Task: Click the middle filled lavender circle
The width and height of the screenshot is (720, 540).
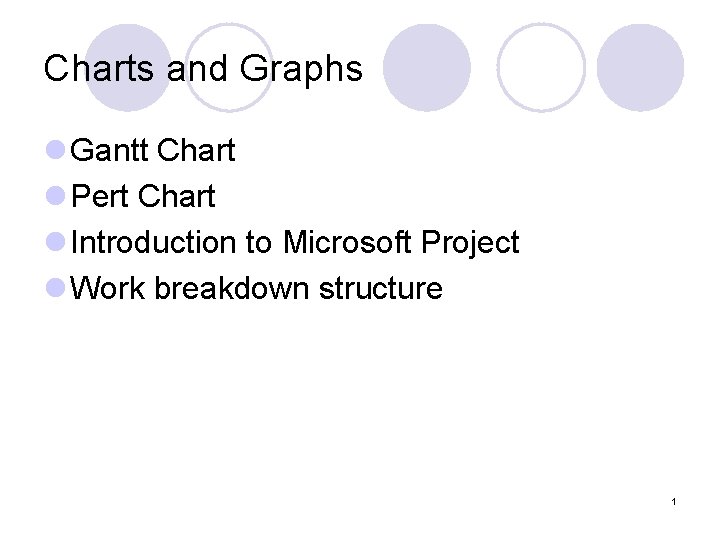Action: [427, 67]
